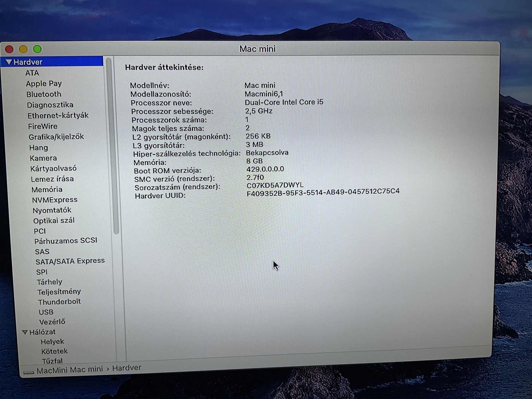Open SATA/SATA Express section
This screenshot has height=399, width=532.
click(70, 261)
